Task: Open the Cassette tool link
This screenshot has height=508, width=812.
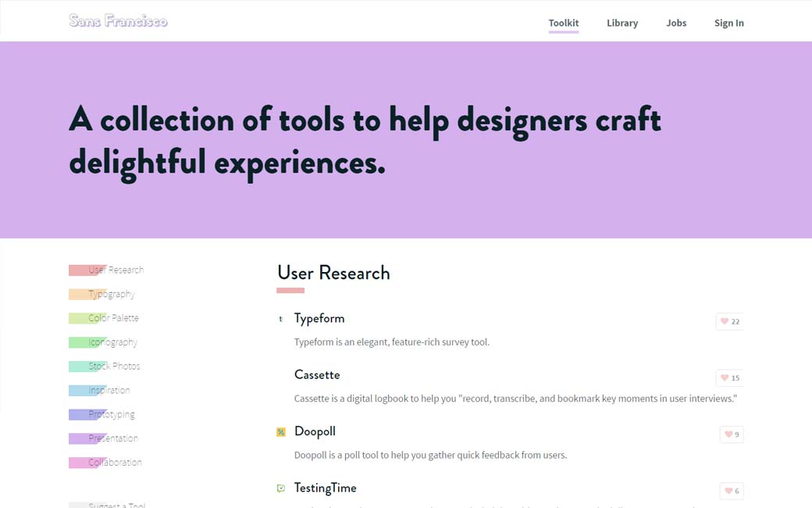Action: (317, 374)
